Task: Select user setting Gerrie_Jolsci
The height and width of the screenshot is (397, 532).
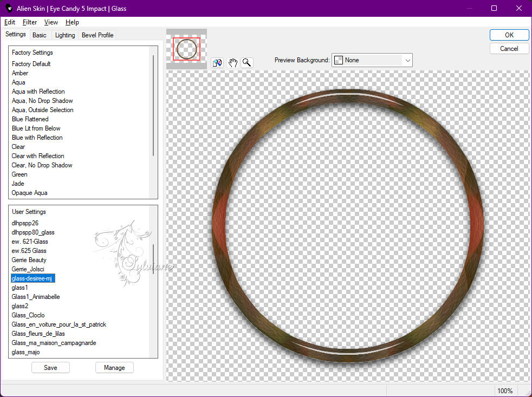Action: tap(28, 269)
